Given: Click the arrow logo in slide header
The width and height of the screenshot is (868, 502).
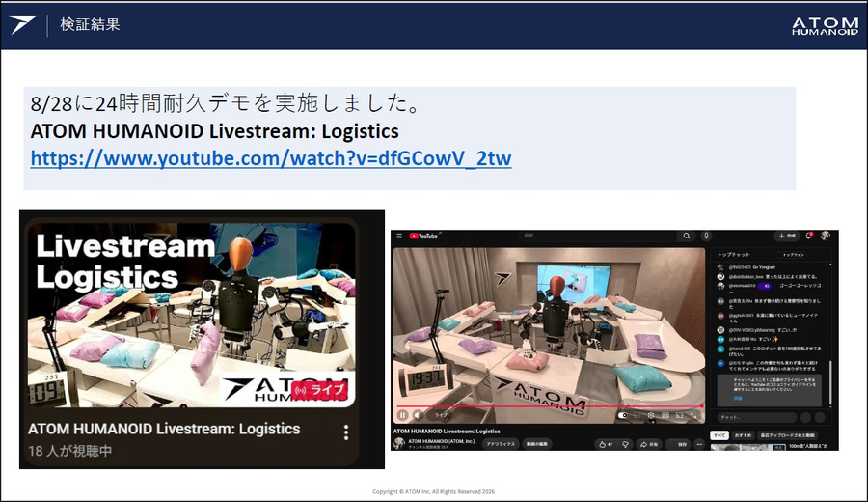Looking at the screenshot, I should [x=22, y=25].
